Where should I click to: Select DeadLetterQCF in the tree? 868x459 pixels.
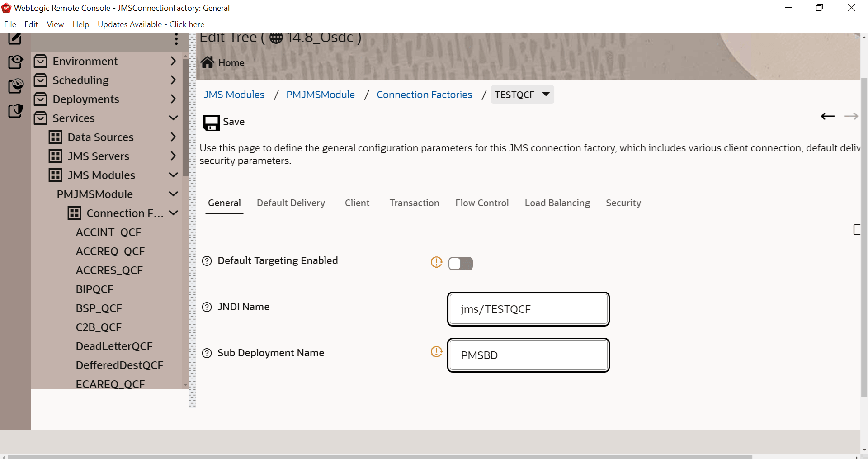(x=114, y=346)
